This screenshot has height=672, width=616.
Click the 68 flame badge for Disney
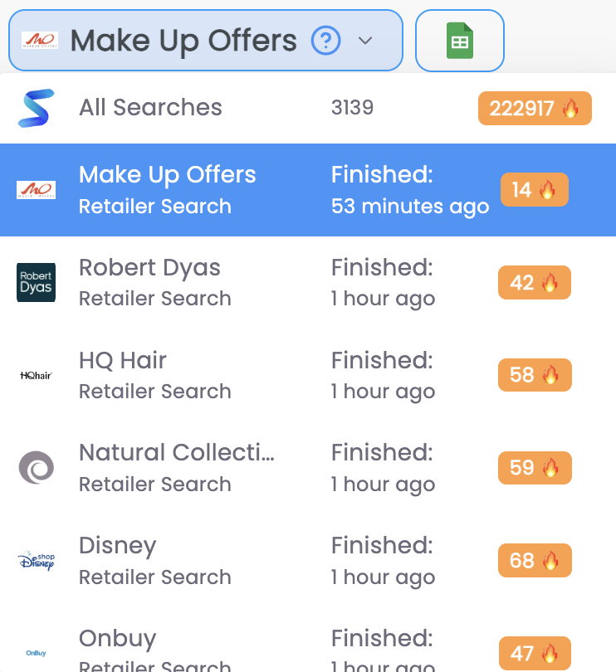click(535, 560)
